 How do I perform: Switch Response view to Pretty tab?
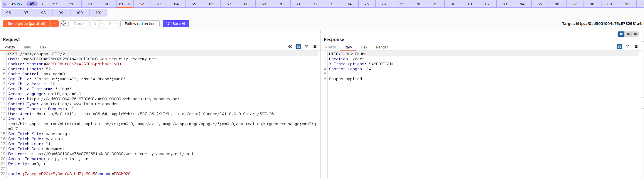coord(331,47)
